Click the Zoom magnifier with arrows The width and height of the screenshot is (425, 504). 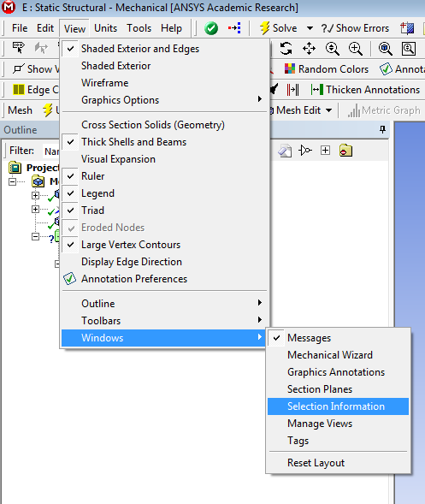pos(332,49)
